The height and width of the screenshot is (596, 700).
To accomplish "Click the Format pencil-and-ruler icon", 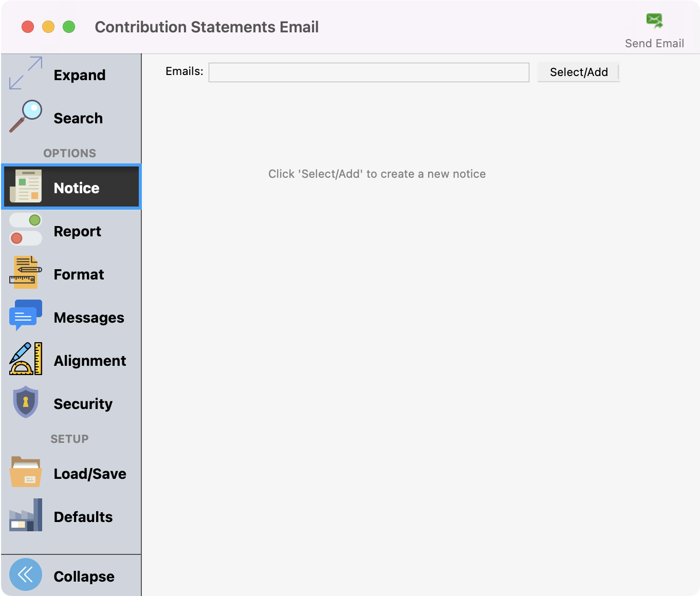I will 26,272.
